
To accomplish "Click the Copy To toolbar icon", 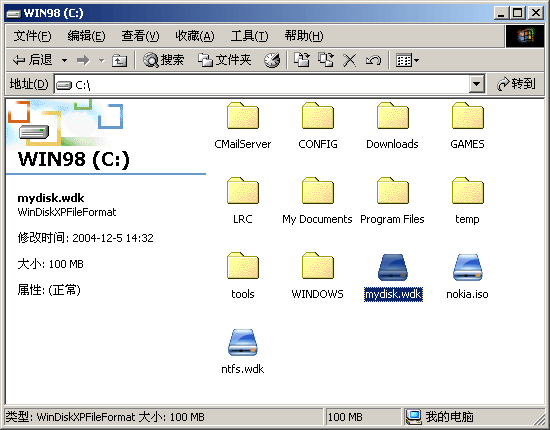I will click(x=326, y=60).
